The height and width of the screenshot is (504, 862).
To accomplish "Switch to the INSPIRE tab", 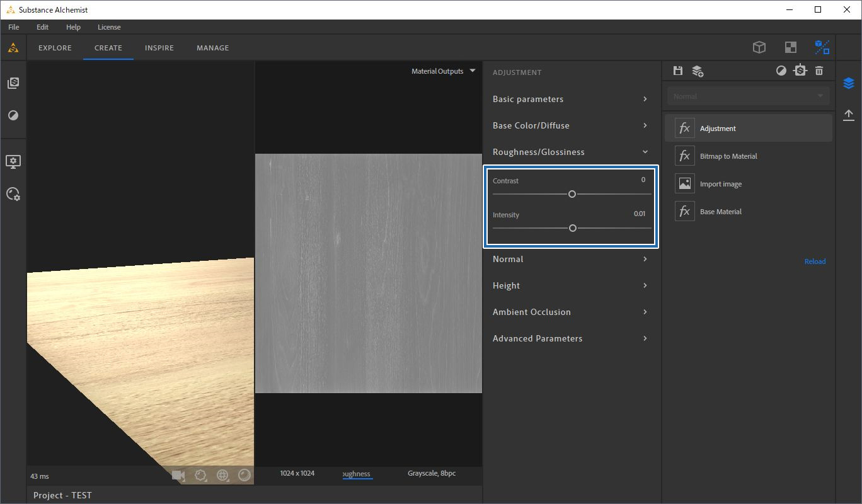I will click(159, 48).
